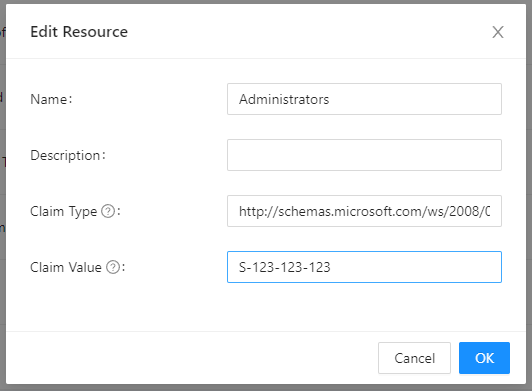Click into the empty Description field
The width and height of the screenshot is (532, 391).
point(364,155)
